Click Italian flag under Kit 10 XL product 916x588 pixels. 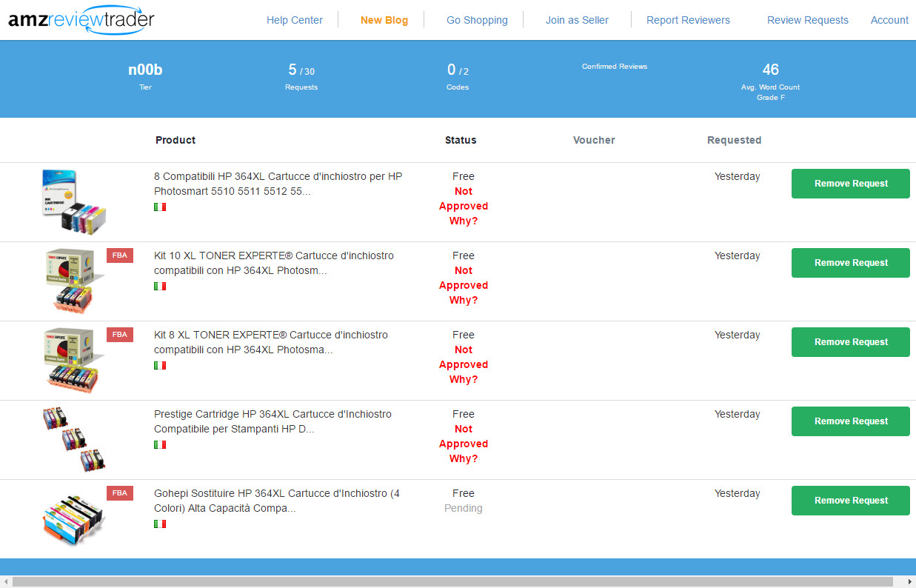point(160,287)
